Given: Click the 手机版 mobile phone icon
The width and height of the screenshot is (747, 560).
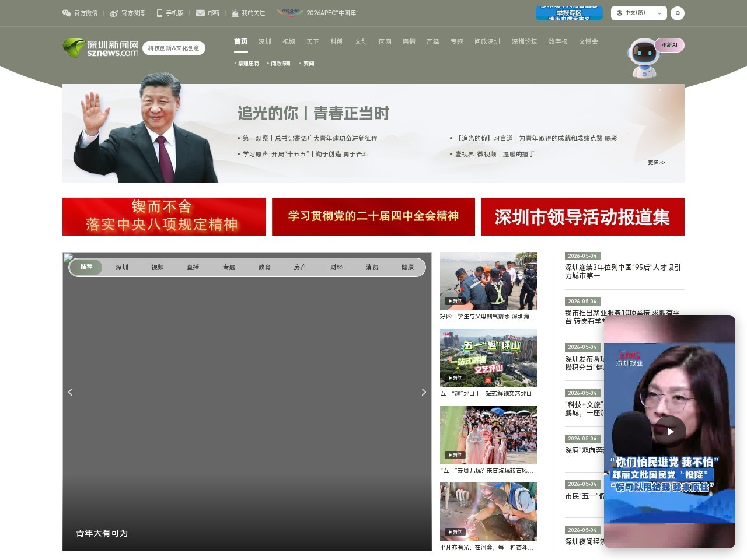Looking at the screenshot, I should [x=159, y=13].
